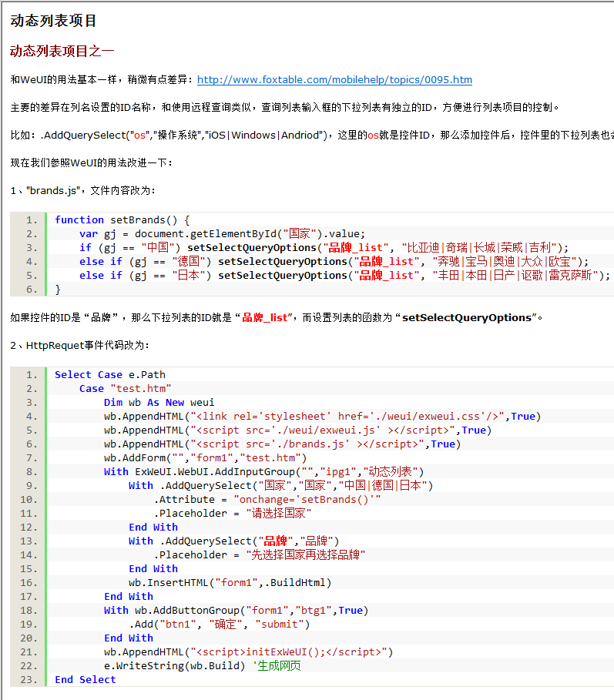The width and height of the screenshot is (614, 700).
Task: Click code line .Placeholder = "请选择国家"
Action: [x=233, y=513]
